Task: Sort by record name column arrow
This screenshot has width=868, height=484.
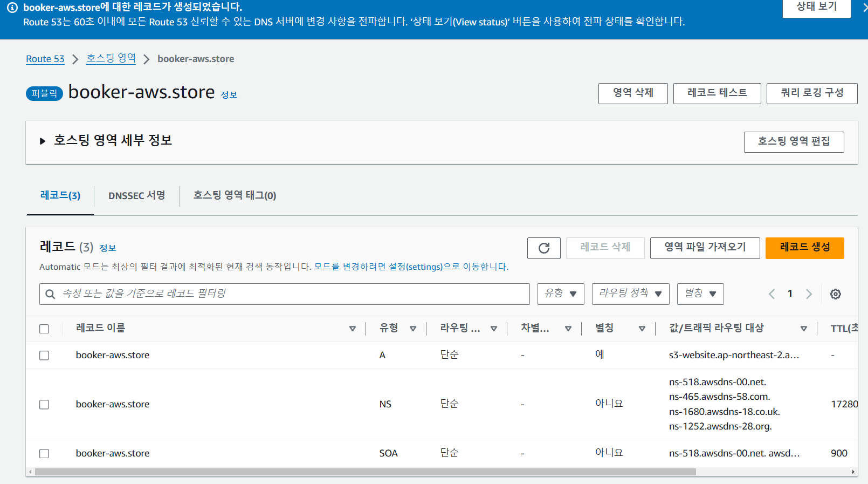Action: [353, 329]
